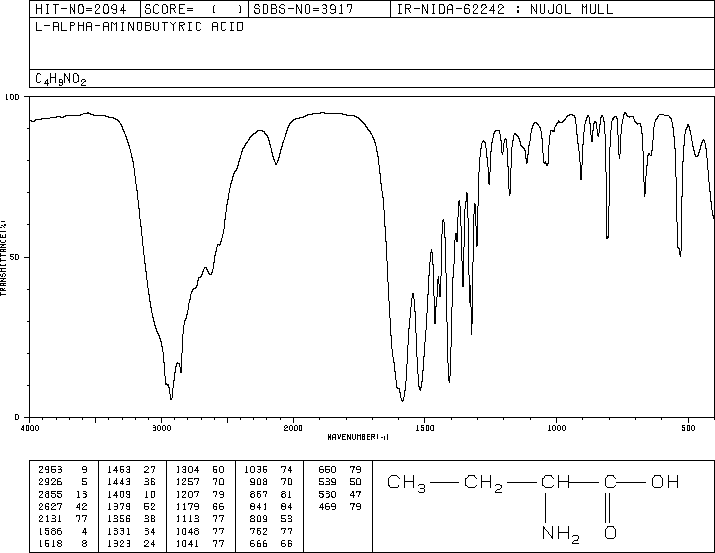Click the 500 tick label on wavenumber axis
This screenshot has height=553, width=715.
688,428
